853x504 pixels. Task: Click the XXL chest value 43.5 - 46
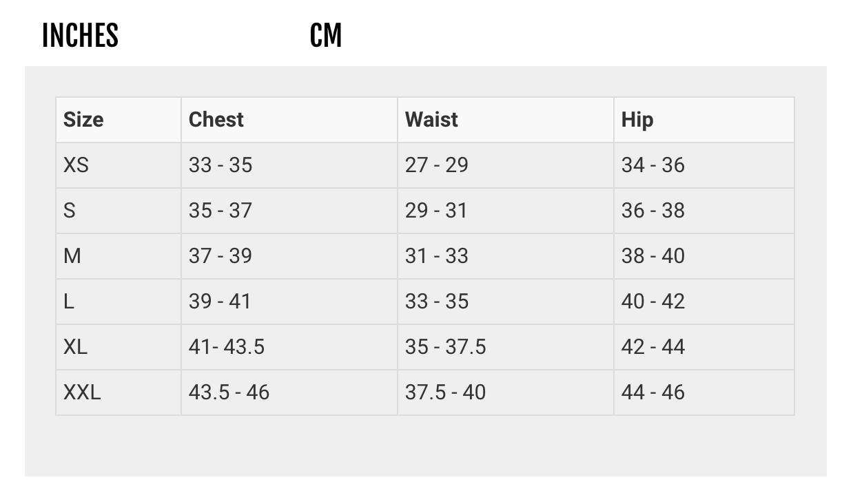pyautogui.click(x=229, y=392)
